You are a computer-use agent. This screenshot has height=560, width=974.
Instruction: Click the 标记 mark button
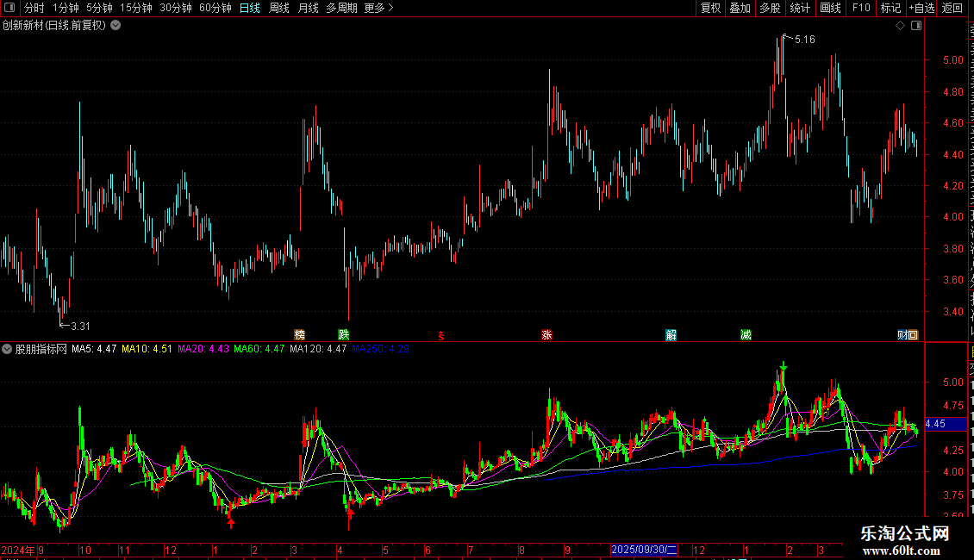[x=890, y=8]
